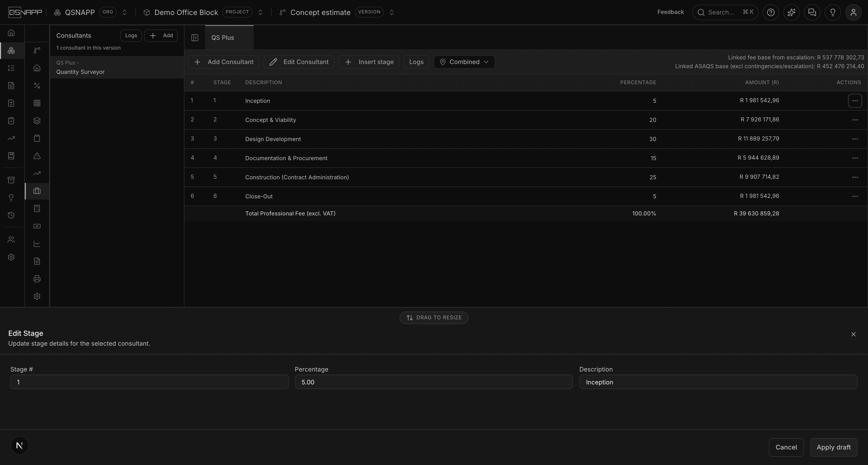
Task: Click Add in Consultants panel header
Action: 161,36
